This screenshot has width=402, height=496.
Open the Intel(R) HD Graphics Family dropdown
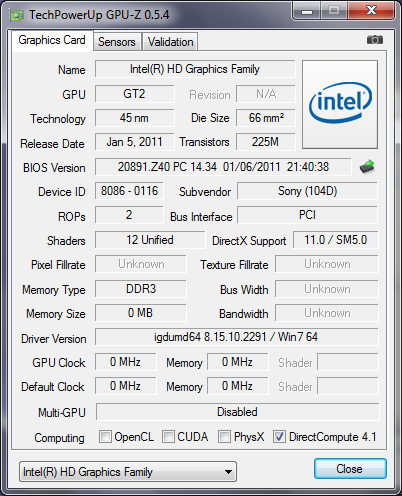[128, 471]
